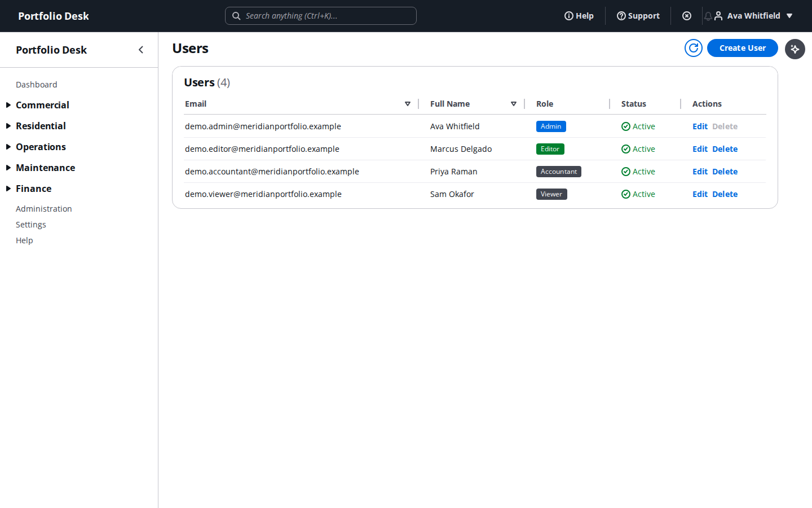Click Active status icon for Marcus Delgado

point(626,149)
